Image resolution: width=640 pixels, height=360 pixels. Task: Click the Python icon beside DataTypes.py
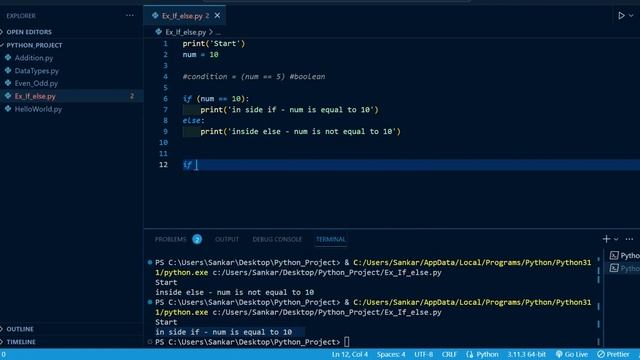point(8,70)
